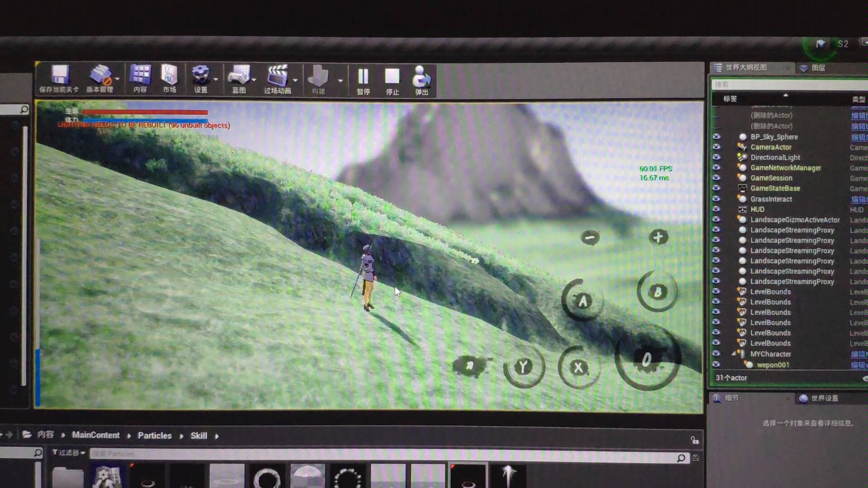The width and height of the screenshot is (868, 488).
Task: Select GameSession in the outliner
Action: tap(771, 178)
